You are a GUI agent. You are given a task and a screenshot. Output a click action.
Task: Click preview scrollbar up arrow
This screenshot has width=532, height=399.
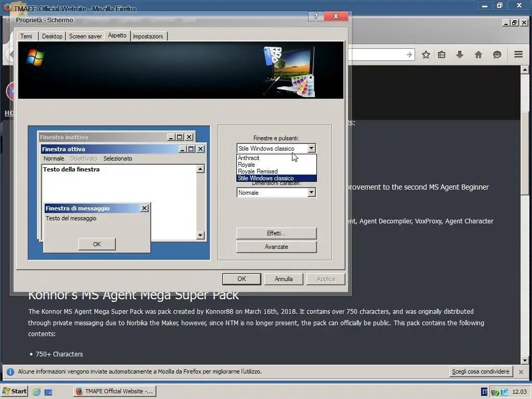point(200,169)
